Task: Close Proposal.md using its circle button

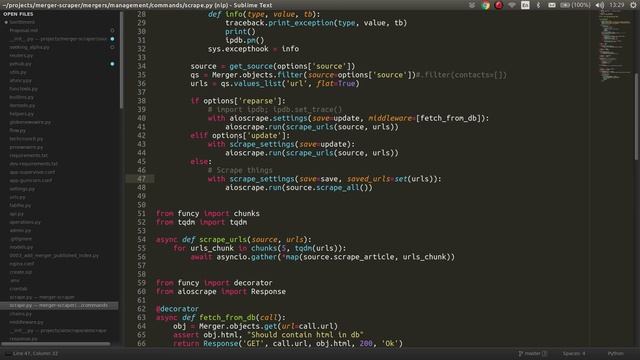Action: tap(112, 31)
